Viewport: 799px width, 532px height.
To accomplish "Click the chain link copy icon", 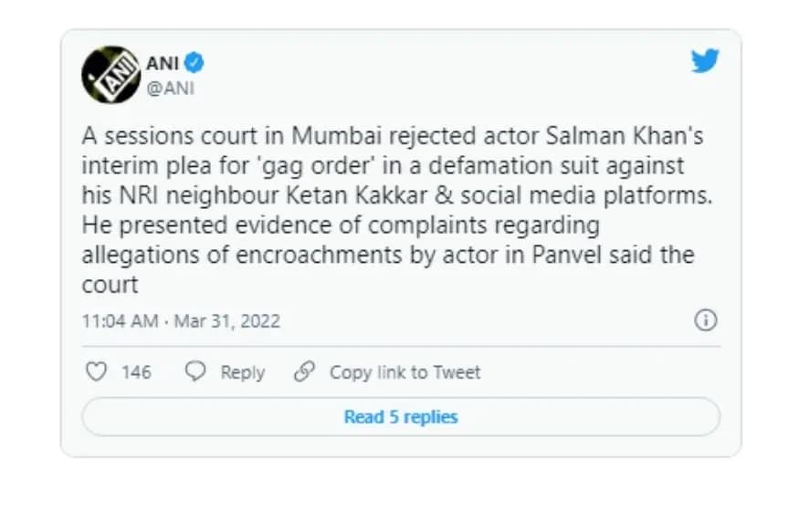I will 305,371.
